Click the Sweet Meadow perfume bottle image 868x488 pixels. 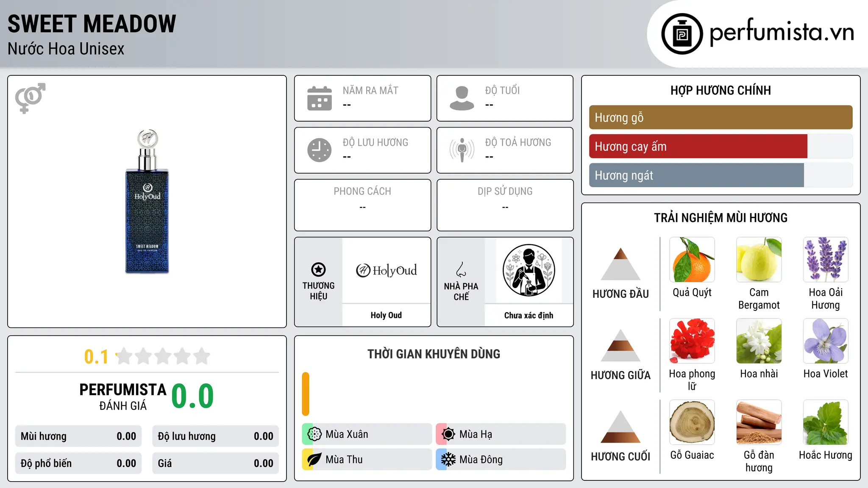tap(147, 202)
